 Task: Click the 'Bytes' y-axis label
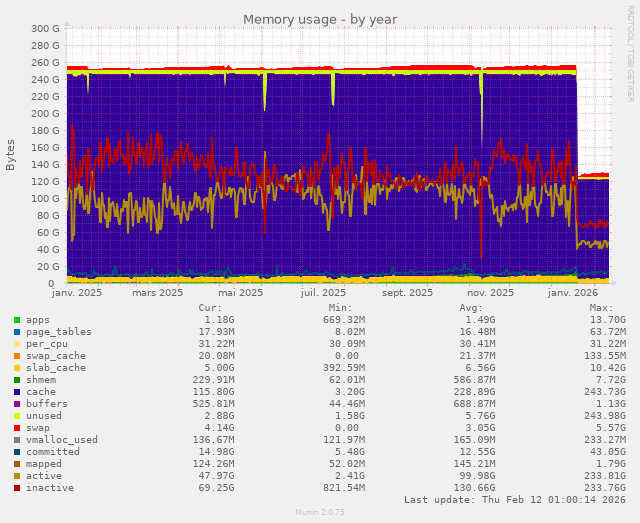(x=11, y=154)
